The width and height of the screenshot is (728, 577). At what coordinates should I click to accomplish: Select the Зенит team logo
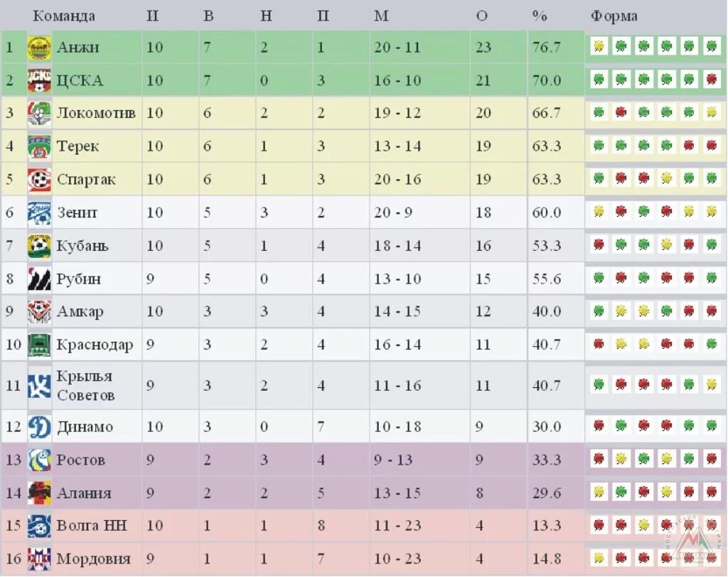click(x=39, y=213)
